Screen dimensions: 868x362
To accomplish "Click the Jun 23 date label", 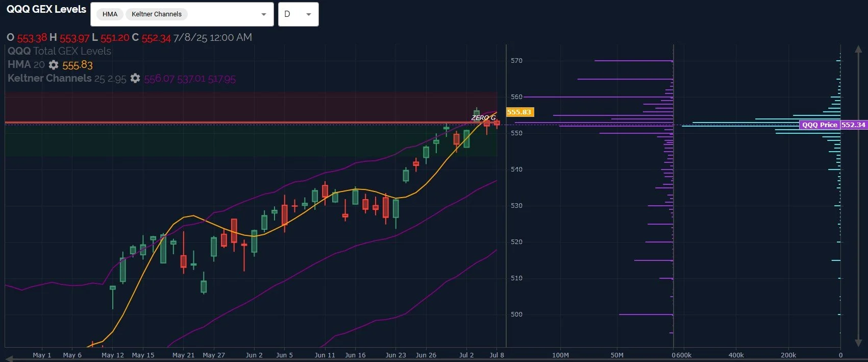I will [395, 355].
